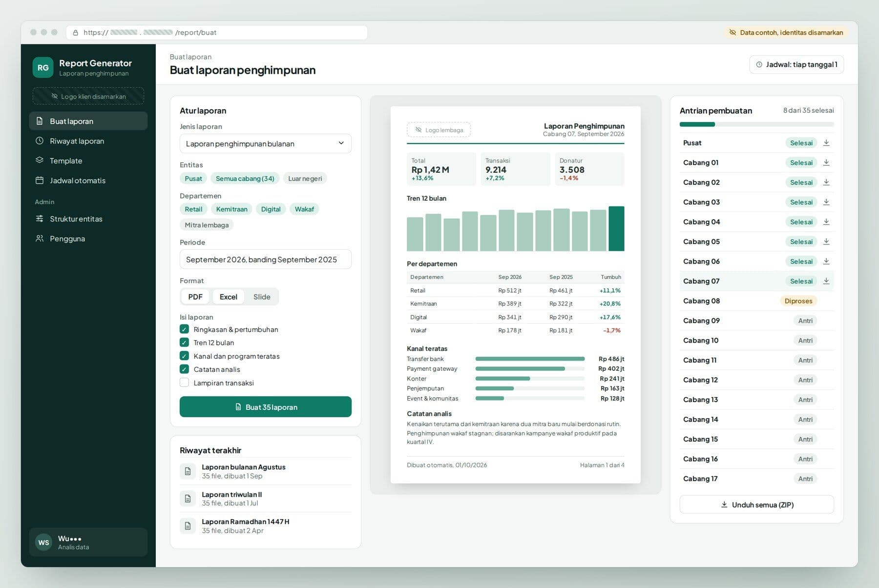The width and height of the screenshot is (879, 588).
Task: Download the Cabang 01 report
Action: 826,162
